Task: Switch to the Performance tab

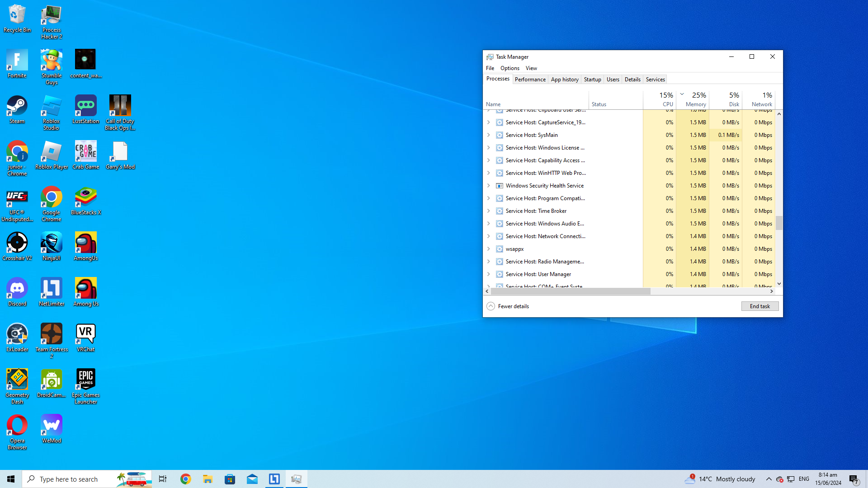Action: 530,80
